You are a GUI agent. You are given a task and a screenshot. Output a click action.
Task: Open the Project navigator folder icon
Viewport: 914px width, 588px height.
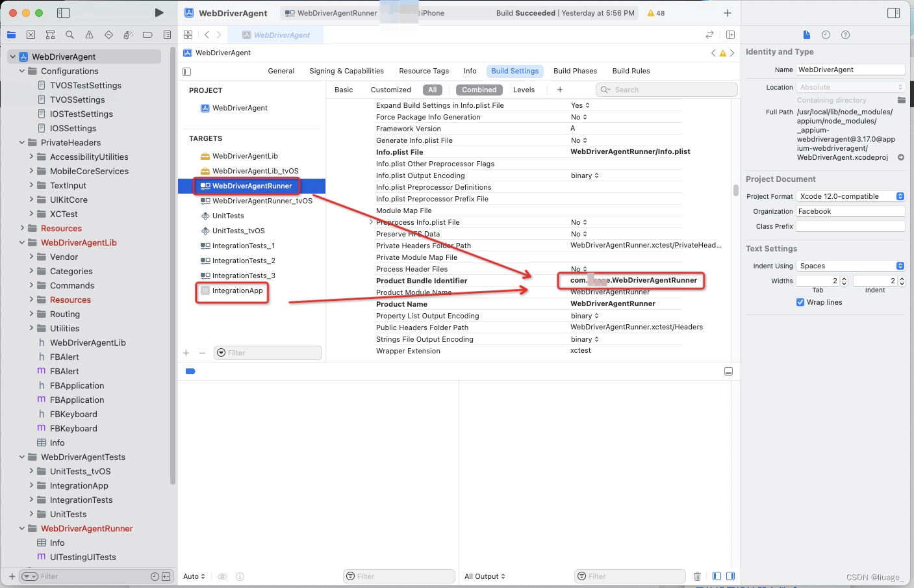11,35
